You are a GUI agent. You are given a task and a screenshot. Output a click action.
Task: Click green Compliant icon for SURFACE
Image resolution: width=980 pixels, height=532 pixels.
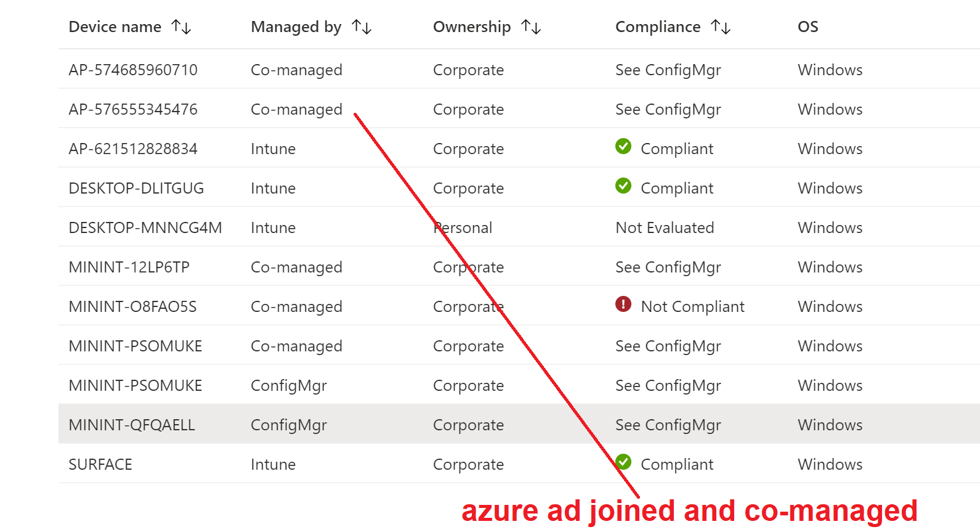point(623,462)
